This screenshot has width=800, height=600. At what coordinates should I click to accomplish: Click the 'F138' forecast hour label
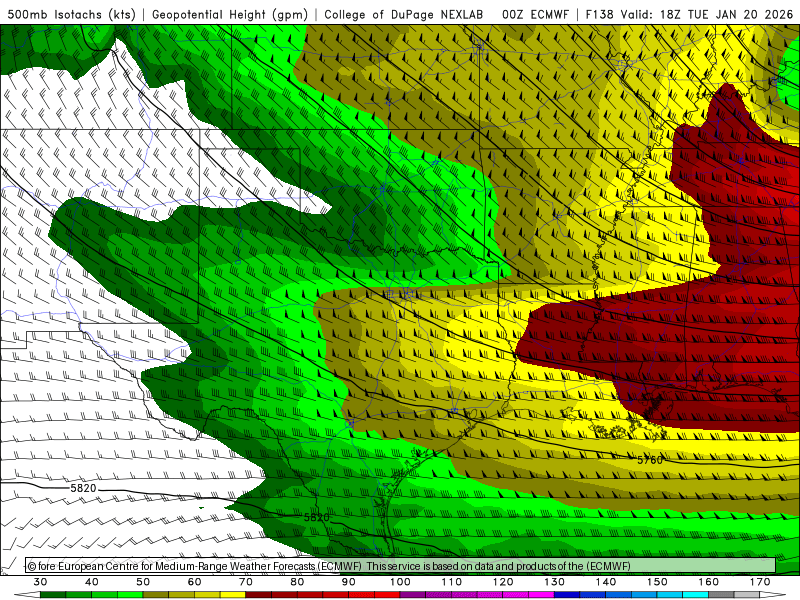click(600, 14)
